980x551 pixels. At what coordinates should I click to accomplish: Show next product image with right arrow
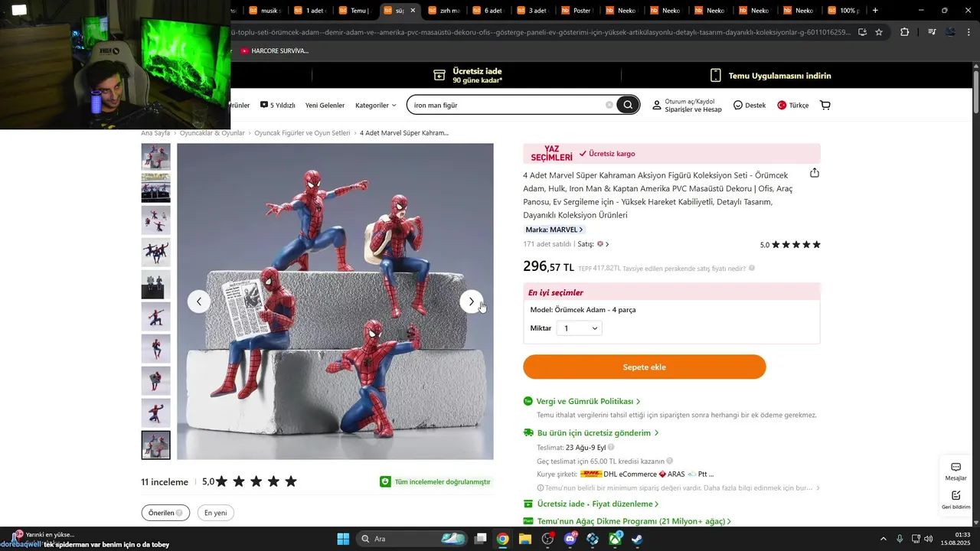pos(471,302)
